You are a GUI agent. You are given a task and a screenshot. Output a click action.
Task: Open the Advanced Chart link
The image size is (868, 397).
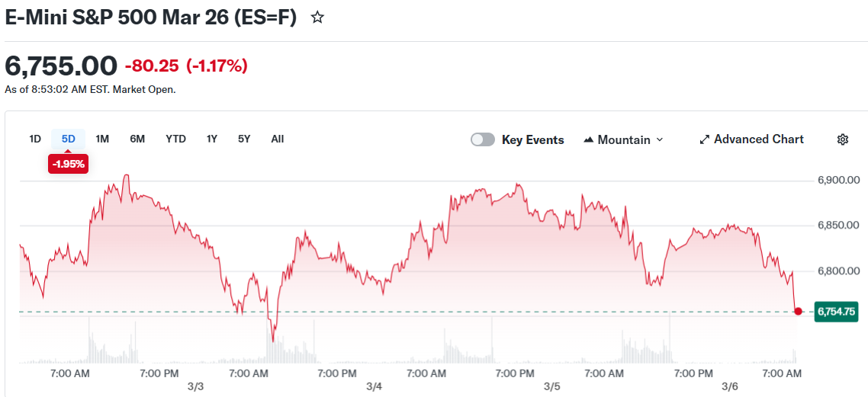coord(758,139)
